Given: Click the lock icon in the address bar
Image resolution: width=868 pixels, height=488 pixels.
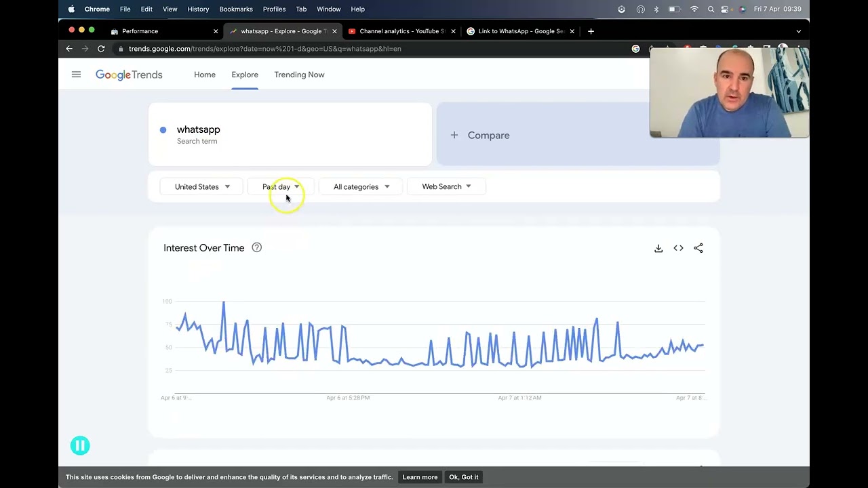Looking at the screenshot, I should pyautogui.click(x=120, y=49).
